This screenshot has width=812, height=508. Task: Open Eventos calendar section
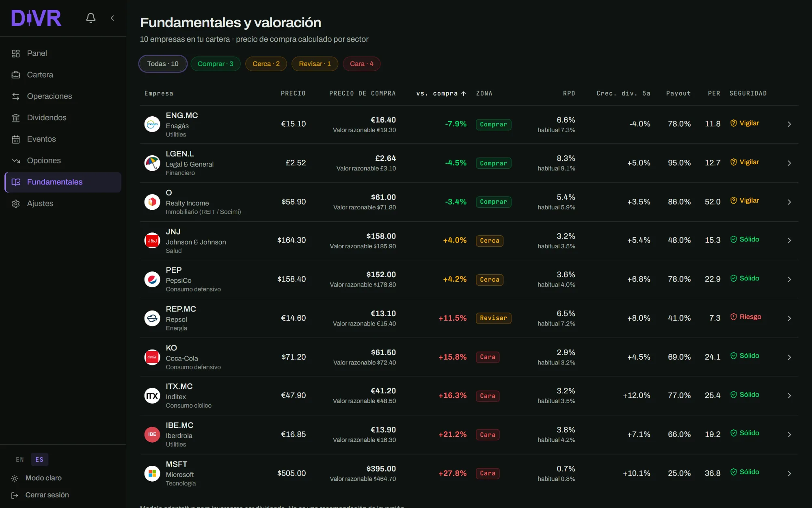tap(63, 139)
